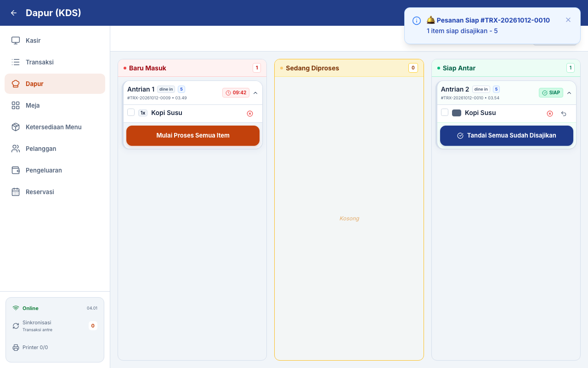This screenshot has width=588, height=368.
Task: Open the Pelanggan section
Action: point(55,149)
